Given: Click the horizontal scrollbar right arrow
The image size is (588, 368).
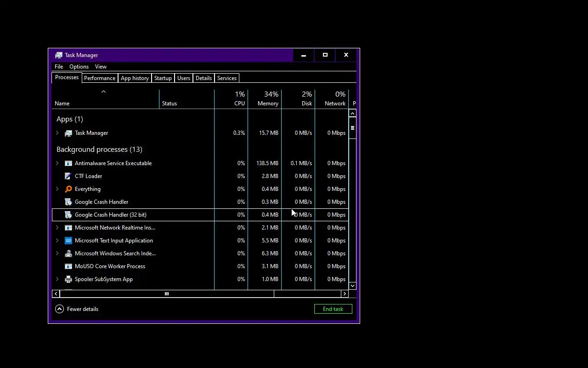Looking at the screenshot, I should coord(345,293).
